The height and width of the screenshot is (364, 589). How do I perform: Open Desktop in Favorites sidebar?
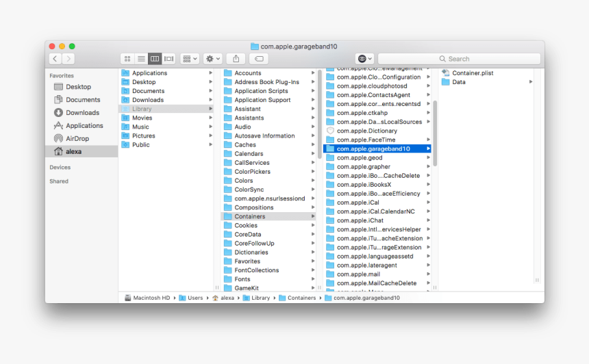pos(82,87)
